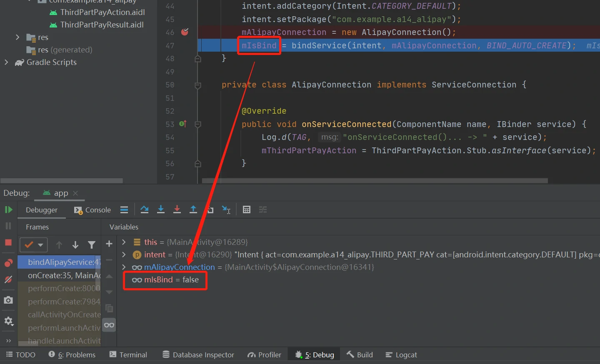The width and height of the screenshot is (600, 364).
Task: Click the Step Into blue arrow icon
Action: [x=161, y=209]
